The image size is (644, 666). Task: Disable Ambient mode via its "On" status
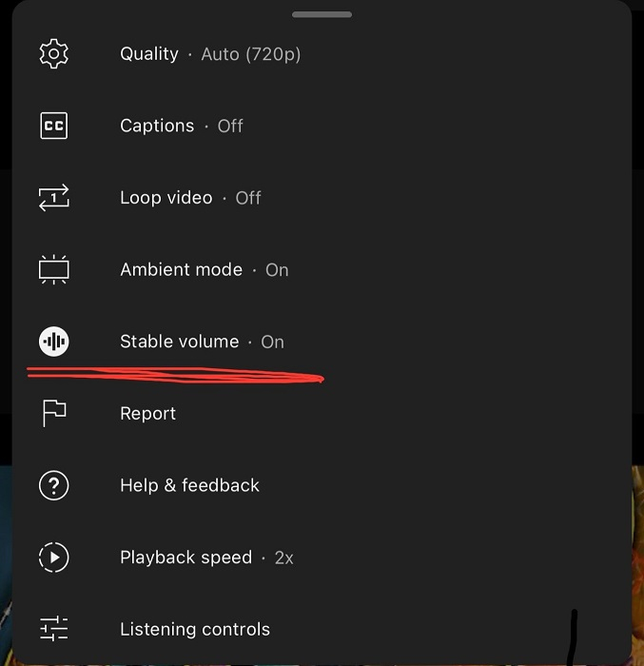277,270
